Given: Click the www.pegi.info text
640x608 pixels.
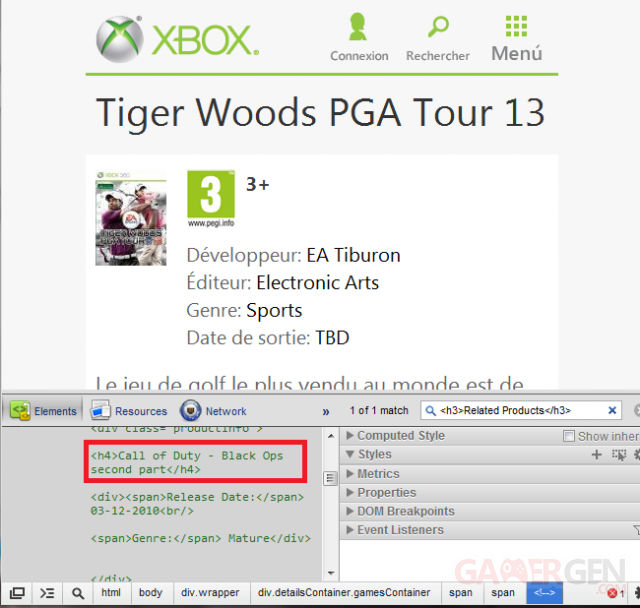Looking at the screenshot, I should point(211,223).
